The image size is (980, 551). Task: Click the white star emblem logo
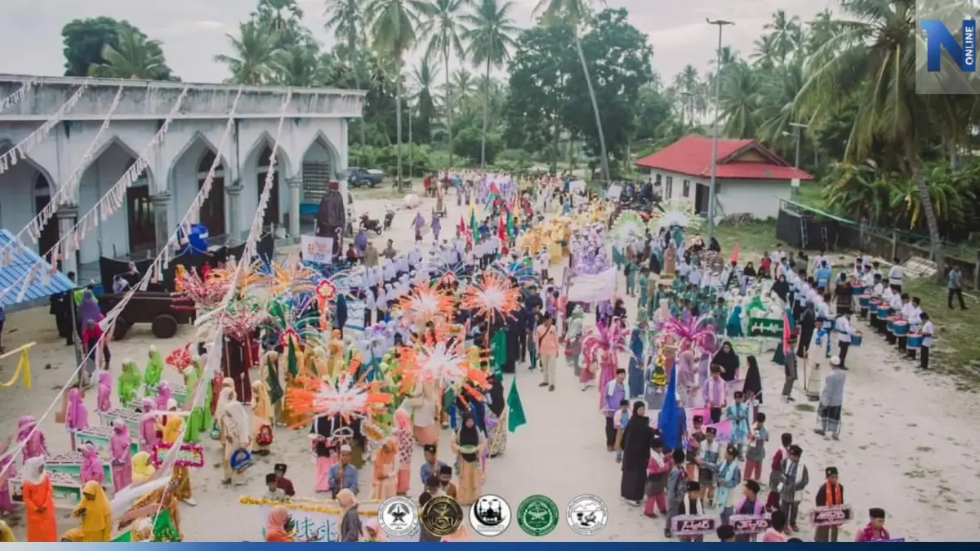399,516
